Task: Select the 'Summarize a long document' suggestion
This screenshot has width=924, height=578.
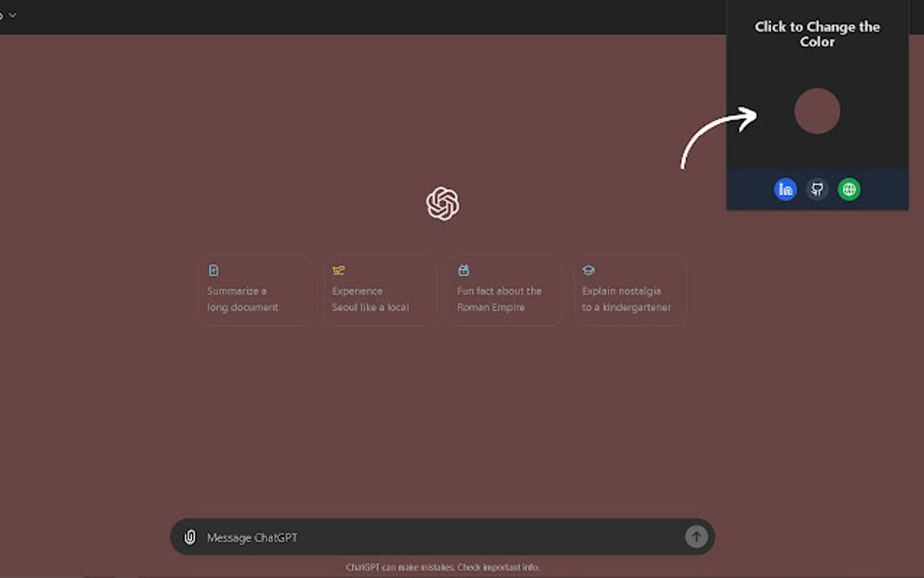Action: (255, 291)
